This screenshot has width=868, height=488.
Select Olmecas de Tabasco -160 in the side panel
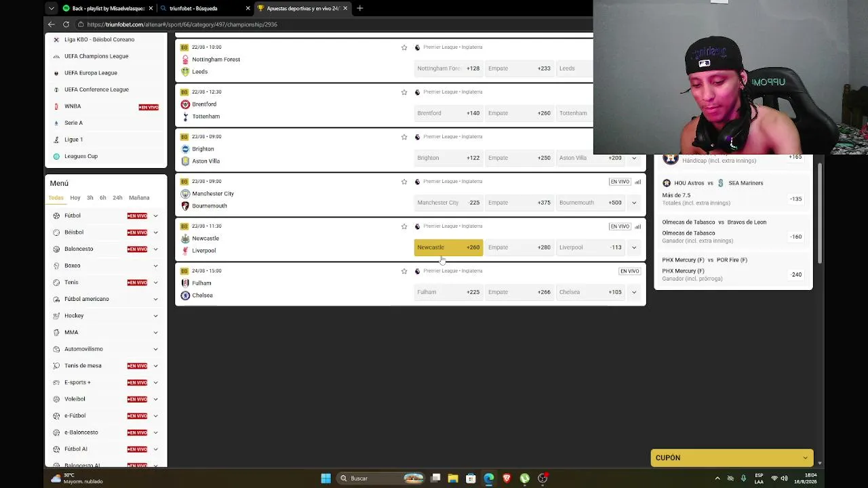coord(795,237)
